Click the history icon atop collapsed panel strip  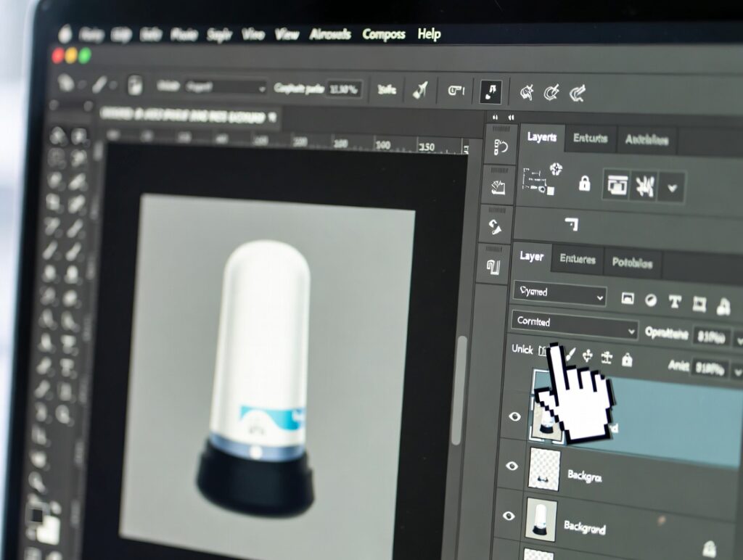tap(500, 148)
